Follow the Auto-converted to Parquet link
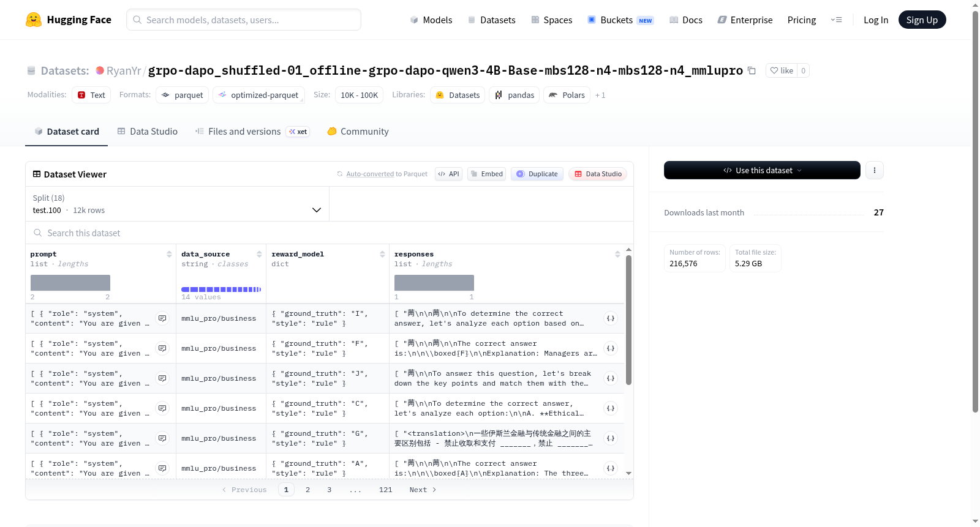Viewport: 980px width, 527px height. [x=370, y=174]
